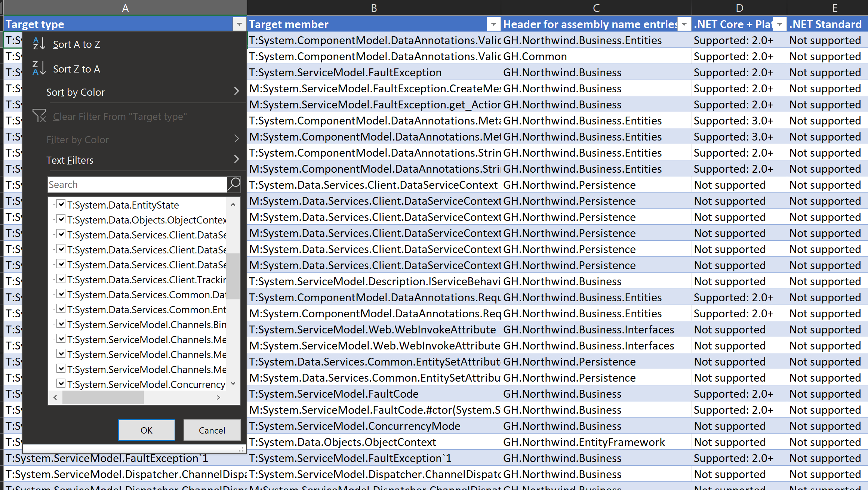Click T:System.ServiceModel.FaultCode cell
The height and width of the screenshot is (490, 868).
tap(374, 394)
